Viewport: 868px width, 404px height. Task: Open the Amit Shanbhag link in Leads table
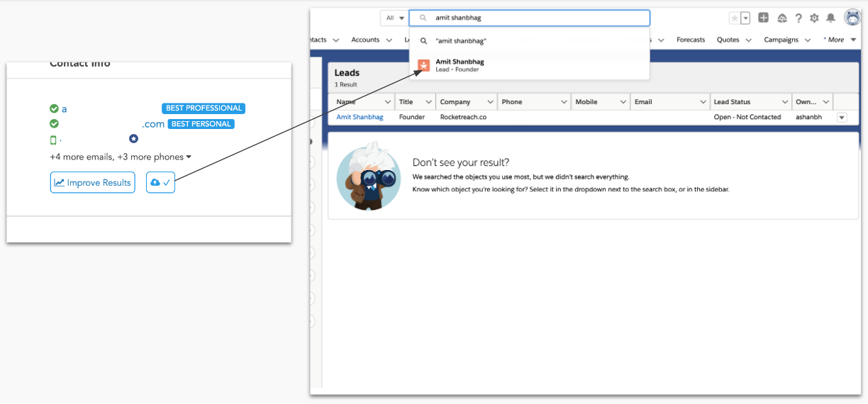point(360,117)
